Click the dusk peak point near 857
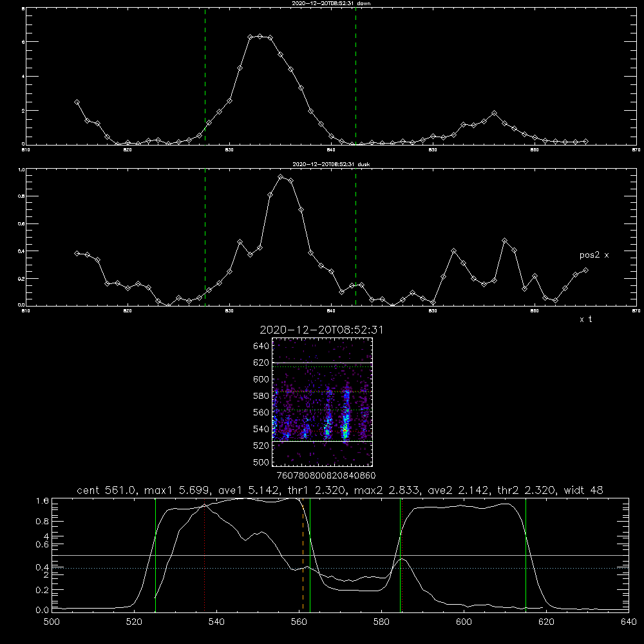The width and height of the screenshot is (644, 644). tap(504, 241)
